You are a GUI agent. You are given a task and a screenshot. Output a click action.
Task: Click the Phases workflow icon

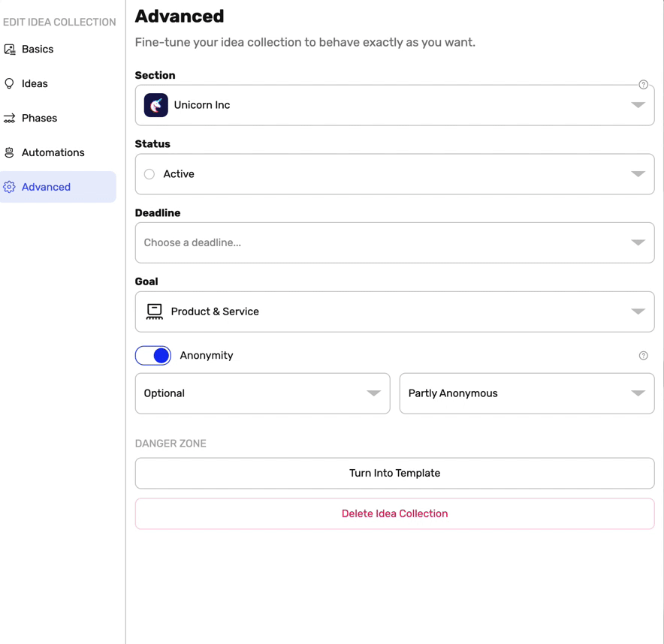[9, 118]
